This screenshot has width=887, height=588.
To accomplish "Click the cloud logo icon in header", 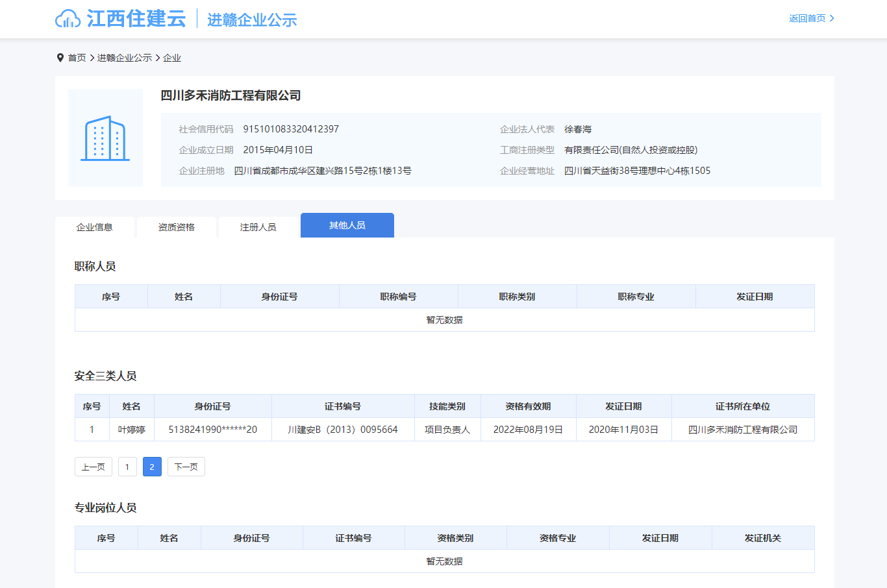I will tap(68, 19).
